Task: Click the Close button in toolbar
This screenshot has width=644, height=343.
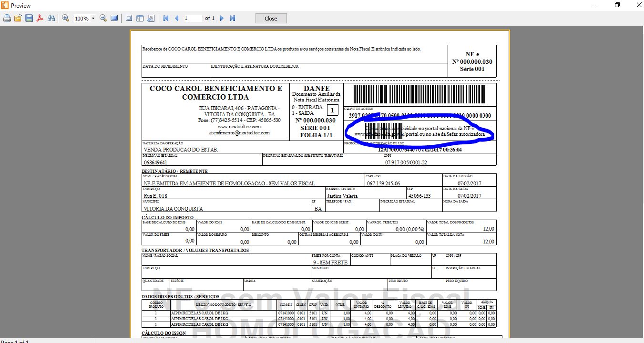Action: (x=271, y=19)
